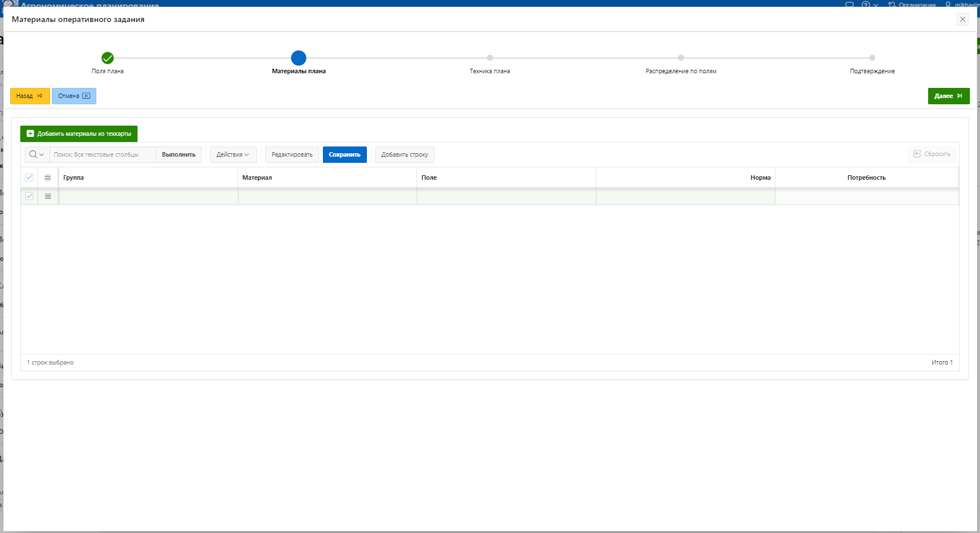The height and width of the screenshot is (533, 980).
Task: Open row actions menu in header row
Action: click(x=48, y=177)
